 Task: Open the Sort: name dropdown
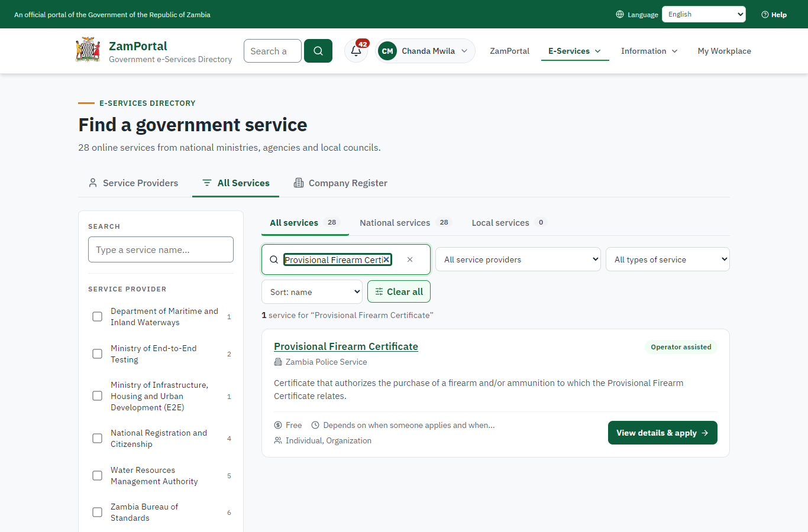(312, 292)
